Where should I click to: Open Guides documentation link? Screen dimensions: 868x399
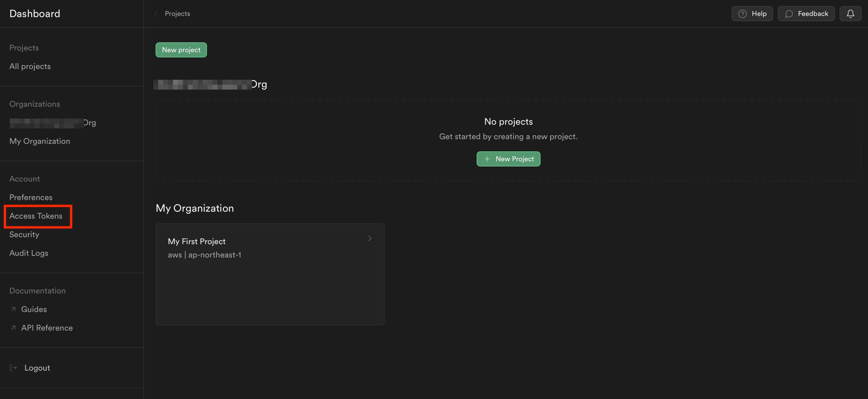[x=34, y=309]
